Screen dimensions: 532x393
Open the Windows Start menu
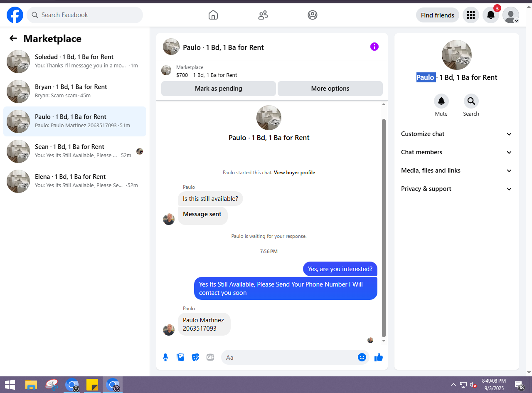10,385
